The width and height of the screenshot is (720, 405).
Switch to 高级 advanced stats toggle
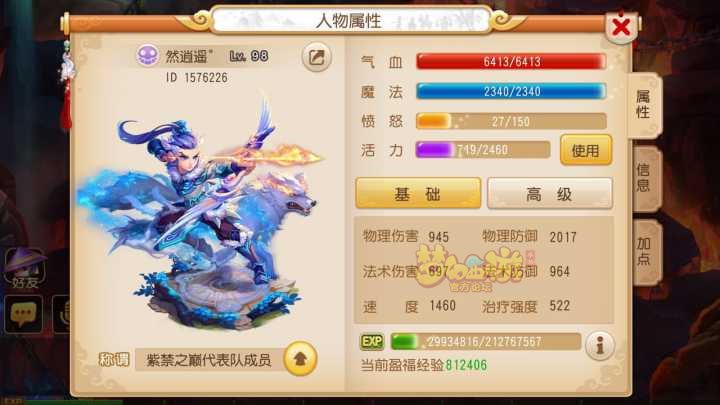click(x=549, y=194)
